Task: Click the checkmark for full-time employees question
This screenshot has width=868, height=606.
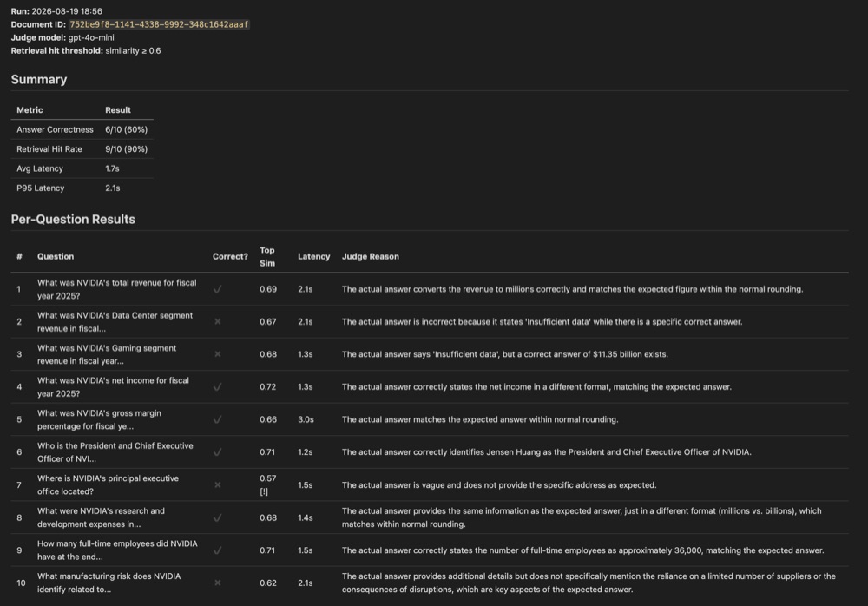Action: (x=218, y=550)
